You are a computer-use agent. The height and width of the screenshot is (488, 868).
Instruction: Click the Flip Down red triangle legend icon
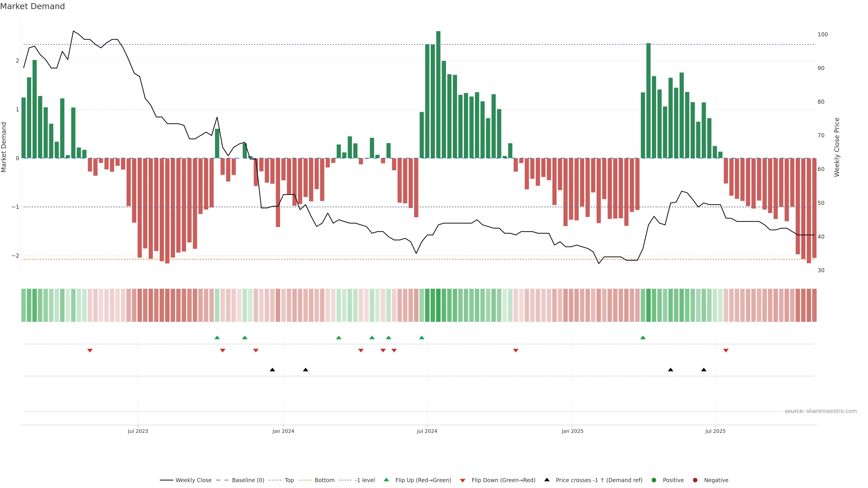tap(463, 481)
